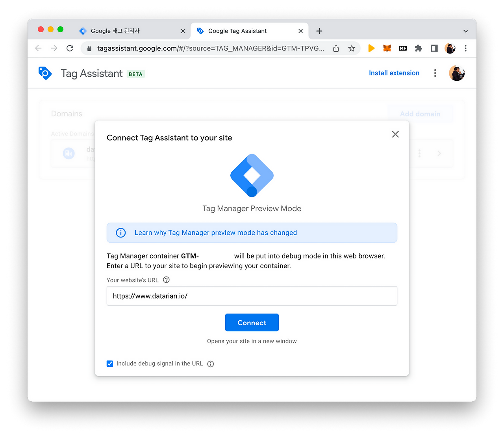Bookmark this page with the star icon
This screenshot has height=438, width=504.
(x=352, y=48)
